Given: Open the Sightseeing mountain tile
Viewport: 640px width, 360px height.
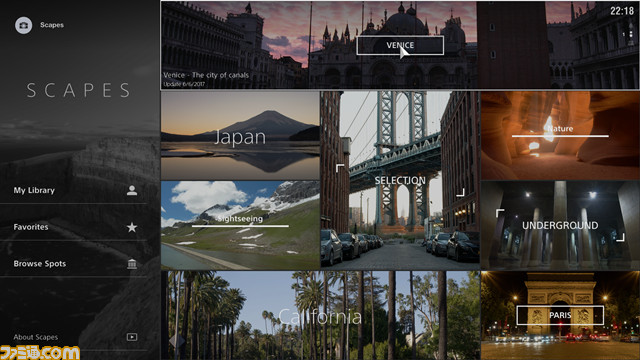Looking at the screenshot, I should 240,225.
